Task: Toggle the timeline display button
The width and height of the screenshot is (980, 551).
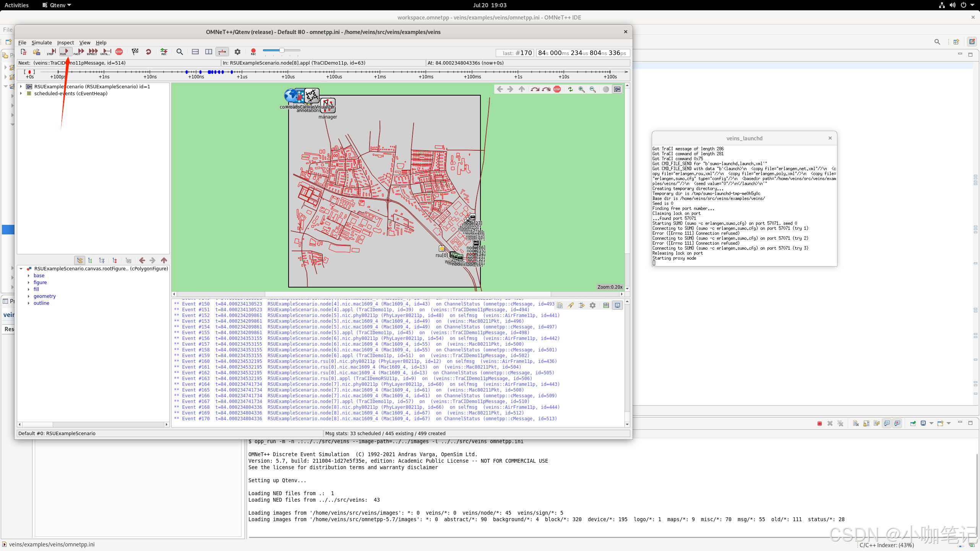Action: [222, 52]
